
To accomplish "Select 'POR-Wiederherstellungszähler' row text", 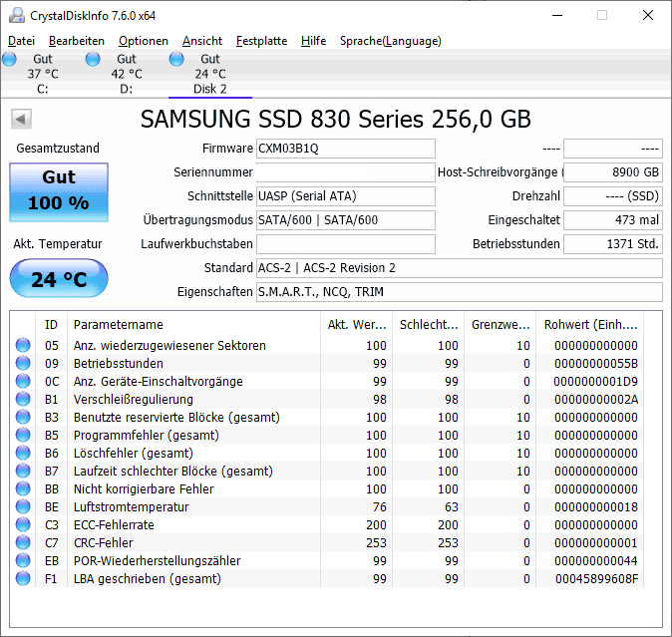I will [x=158, y=561].
